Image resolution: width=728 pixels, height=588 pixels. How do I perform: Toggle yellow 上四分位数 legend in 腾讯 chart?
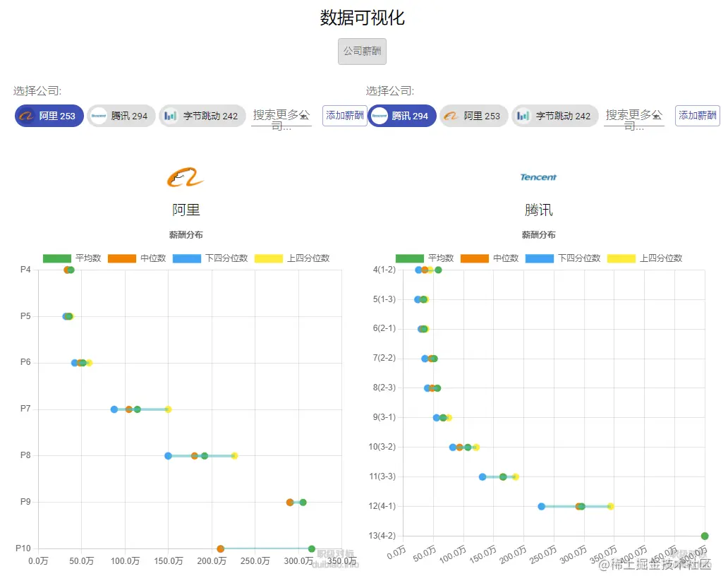coord(645,258)
